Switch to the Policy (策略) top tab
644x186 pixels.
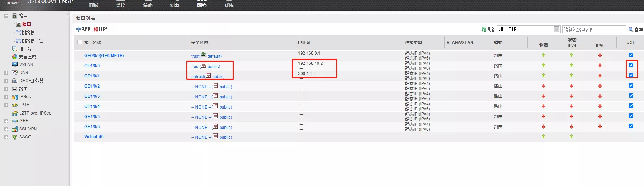[x=148, y=5]
